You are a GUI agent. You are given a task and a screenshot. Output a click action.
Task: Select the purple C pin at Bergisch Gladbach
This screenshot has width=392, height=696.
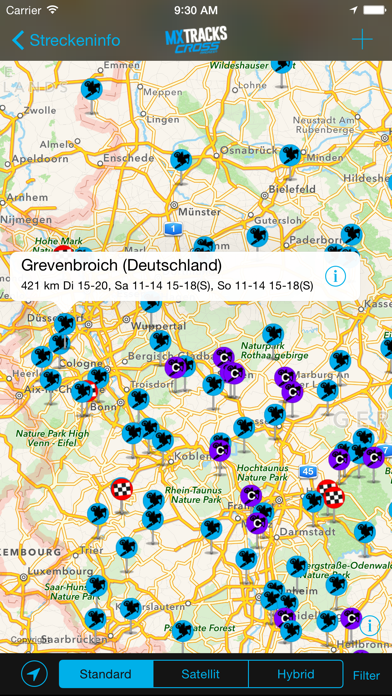(177, 367)
